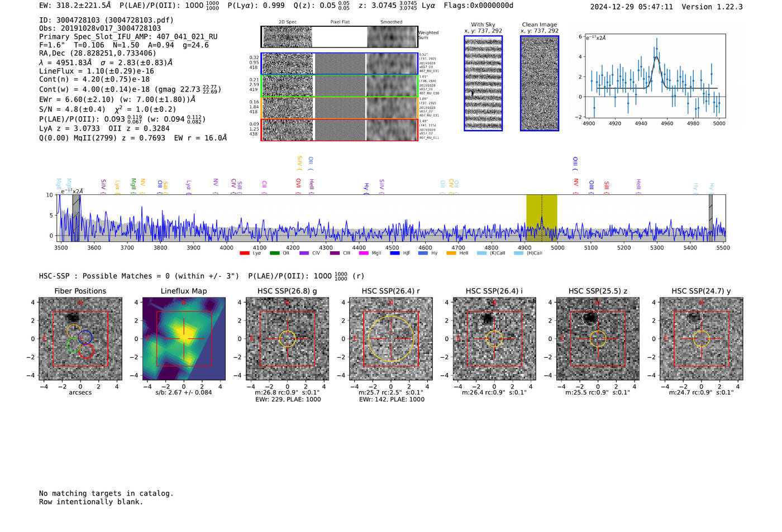Click the m:24.7 rc:0.9" caption
782x532 pixels.
tap(702, 392)
